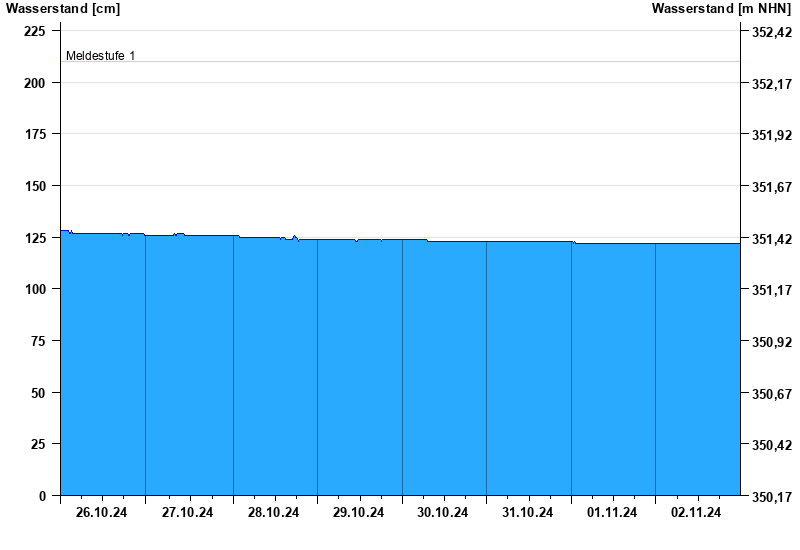Click the 352,42 value on right axis
The image size is (800, 550).
(x=772, y=32)
